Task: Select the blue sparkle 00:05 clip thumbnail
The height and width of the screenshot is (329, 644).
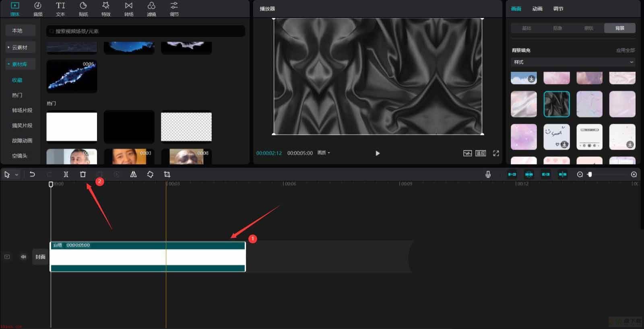Action: tap(72, 76)
